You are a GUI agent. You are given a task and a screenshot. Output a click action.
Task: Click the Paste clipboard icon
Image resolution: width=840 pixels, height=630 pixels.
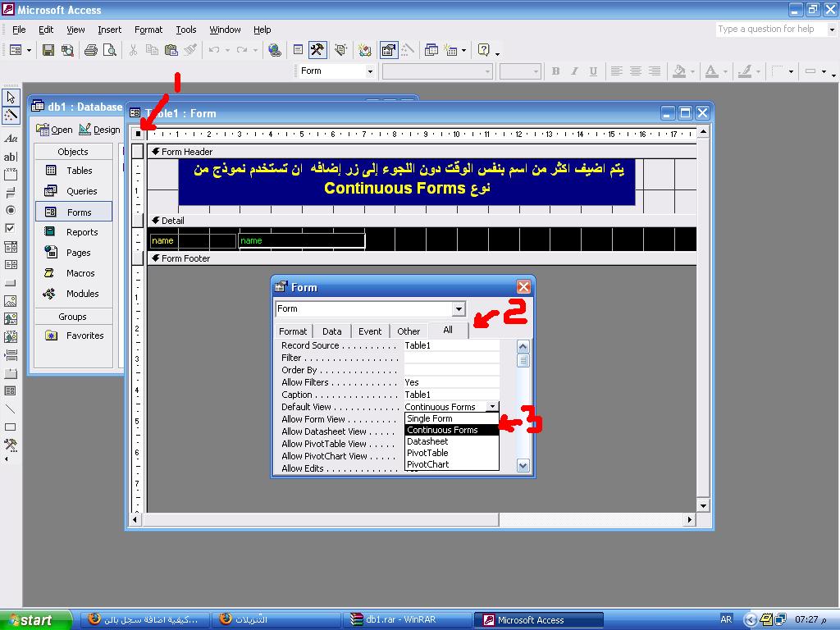171,50
